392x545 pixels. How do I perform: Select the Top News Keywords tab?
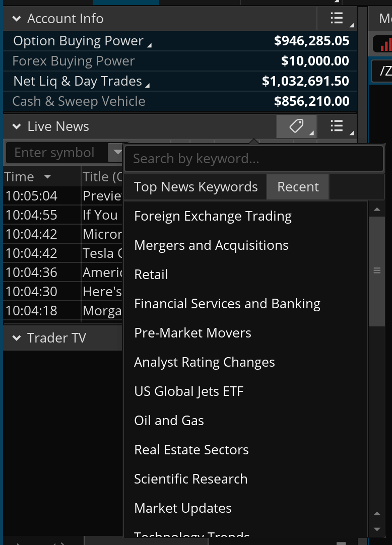pos(195,187)
